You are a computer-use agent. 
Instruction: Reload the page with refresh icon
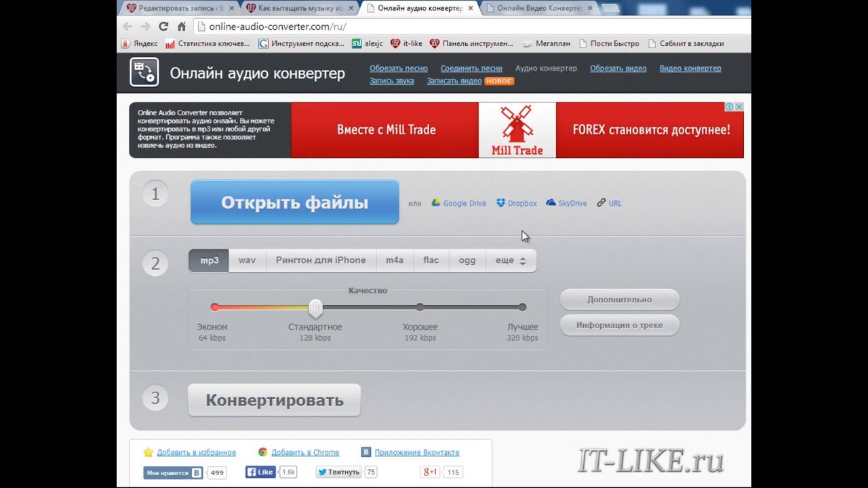tap(163, 26)
